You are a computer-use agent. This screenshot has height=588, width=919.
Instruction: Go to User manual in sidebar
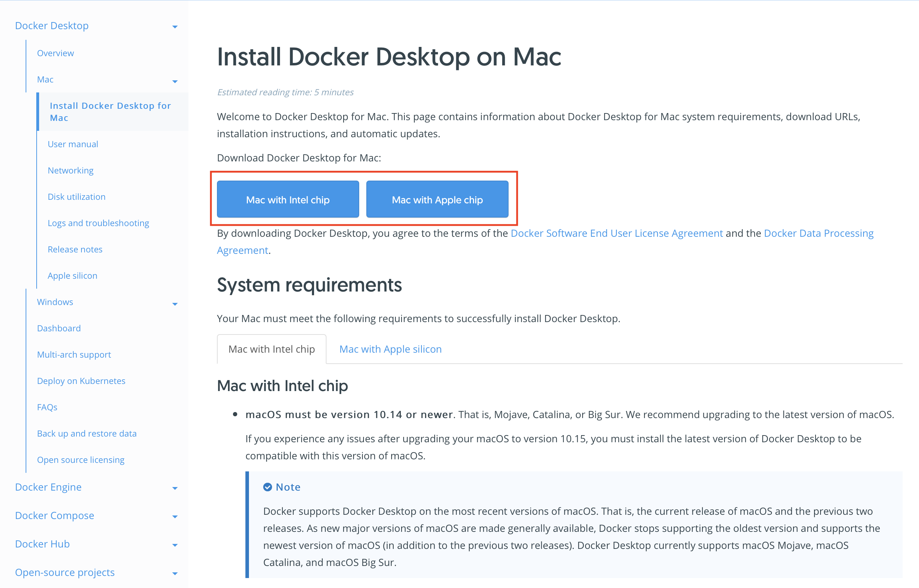click(x=73, y=144)
